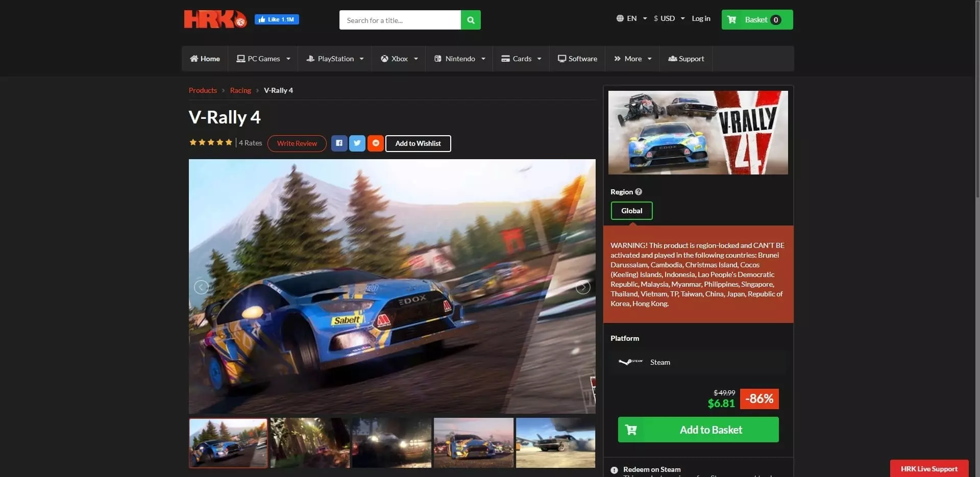Click the Redeem on Steam info icon
Screen dimensions: 980x477
pyautogui.click(x=614, y=470)
